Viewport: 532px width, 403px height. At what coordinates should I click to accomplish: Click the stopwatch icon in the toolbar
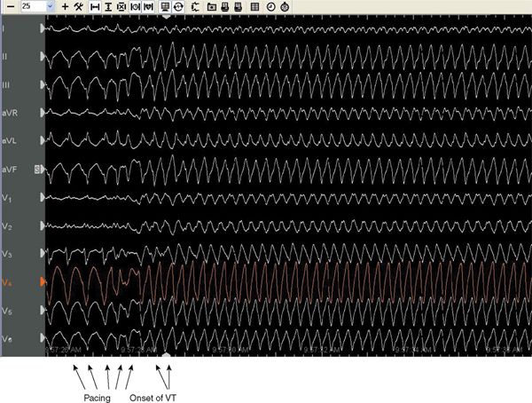pyautogui.click(x=283, y=6)
